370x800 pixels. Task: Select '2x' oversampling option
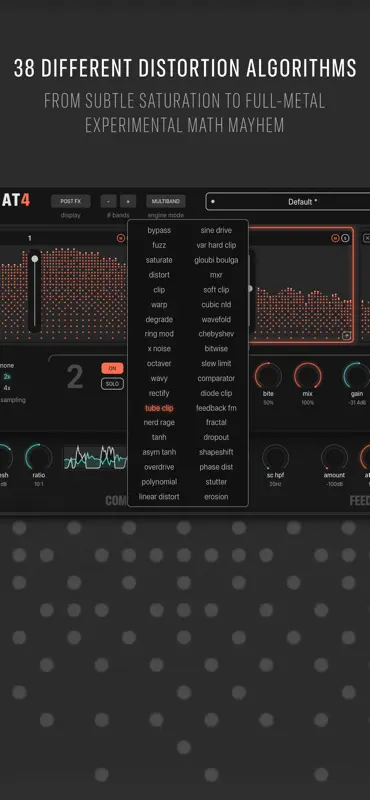tap(7, 377)
